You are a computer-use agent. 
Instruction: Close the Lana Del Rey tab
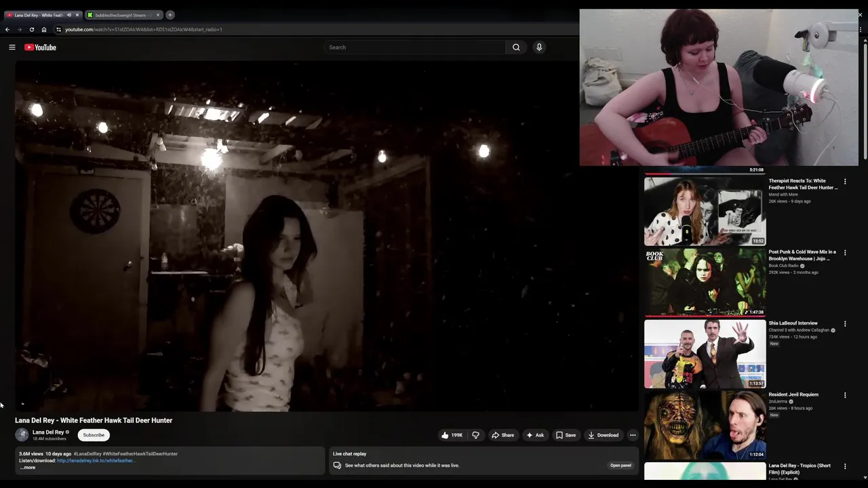pos(77,15)
